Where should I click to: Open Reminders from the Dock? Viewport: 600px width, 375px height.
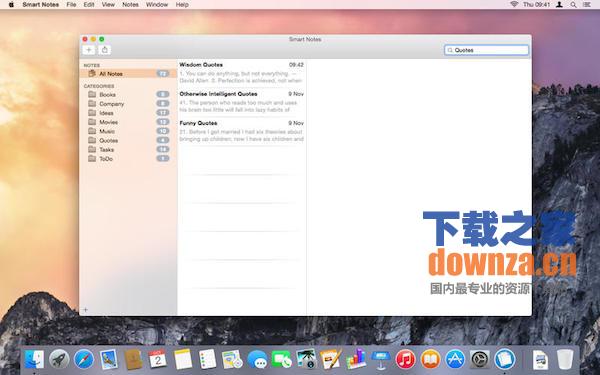coord(207,359)
